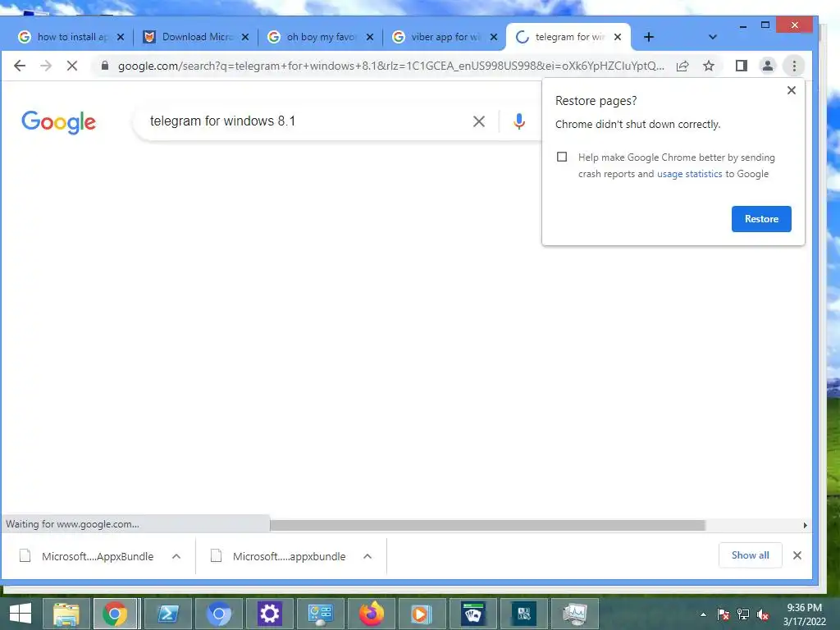Expand options for Microsoft.....appxbundle download

[x=367, y=556]
